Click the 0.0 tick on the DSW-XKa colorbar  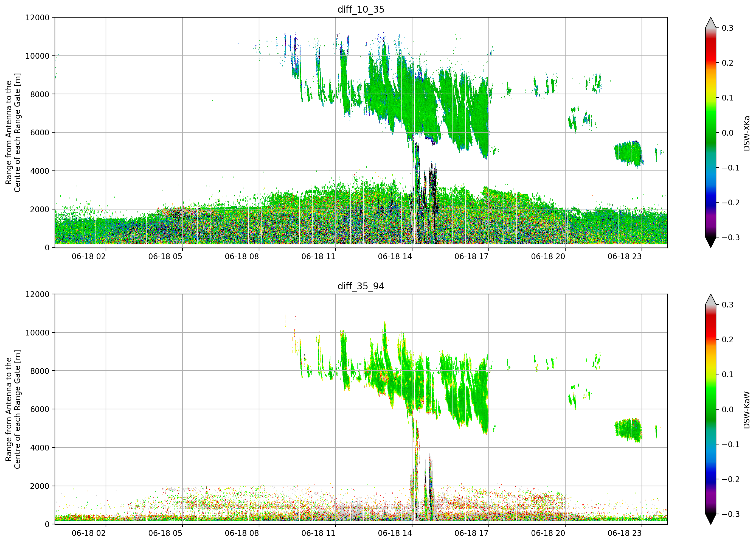pyautogui.click(x=728, y=133)
